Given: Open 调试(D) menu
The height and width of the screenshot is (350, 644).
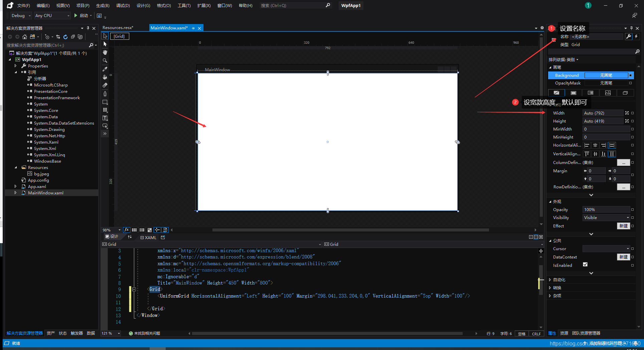Looking at the screenshot, I should click(x=123, y=6).
